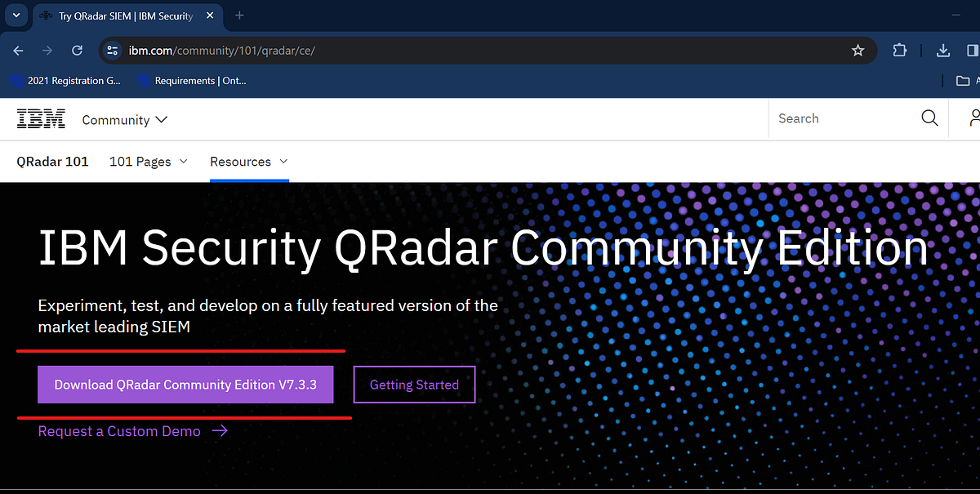Expand the Community dropdown next to IBM logo

pyautogui.click(x=124, y=119)
